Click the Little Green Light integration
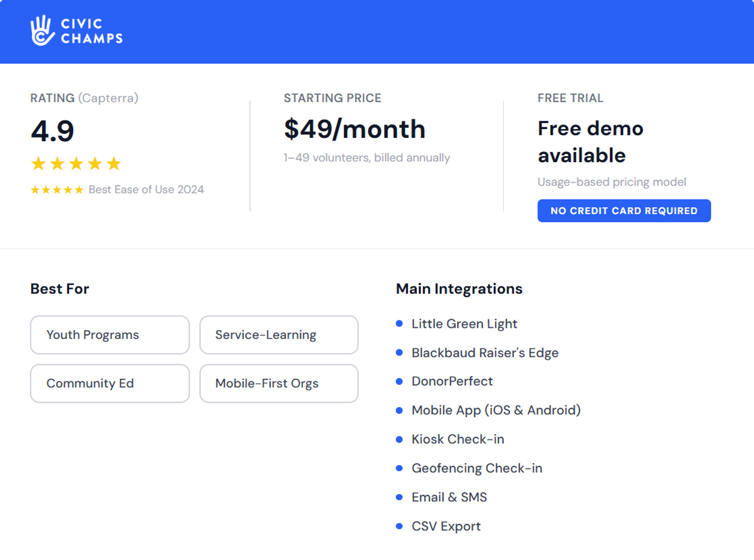Screen dimensions: 754x560 tap(464, 324)
